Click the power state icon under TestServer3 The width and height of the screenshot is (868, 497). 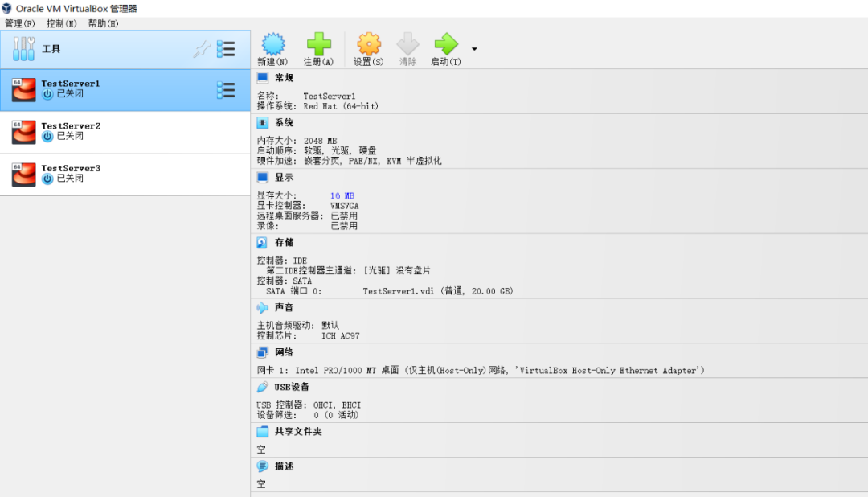pyautogui.click(x=47, y=179)
